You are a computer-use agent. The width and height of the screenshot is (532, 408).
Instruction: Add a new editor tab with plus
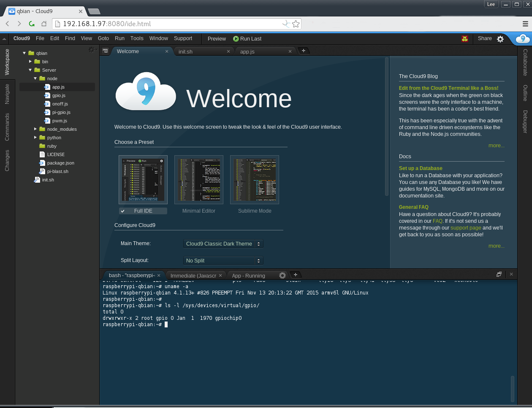304,51
